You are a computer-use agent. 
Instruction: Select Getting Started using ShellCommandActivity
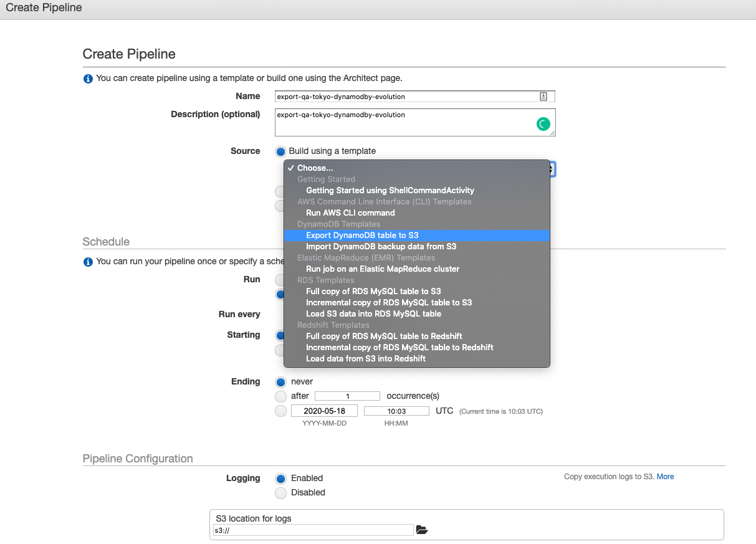[x=416, y=191]
